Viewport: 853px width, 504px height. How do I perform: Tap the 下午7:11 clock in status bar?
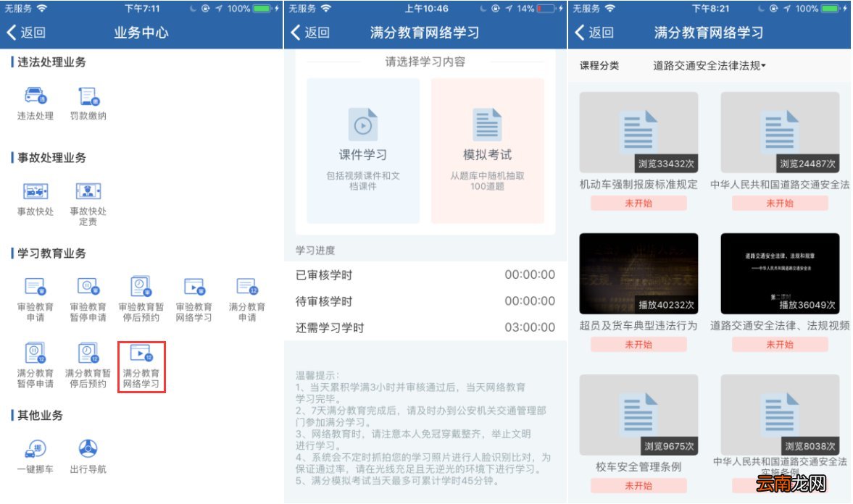pos(142,9)
